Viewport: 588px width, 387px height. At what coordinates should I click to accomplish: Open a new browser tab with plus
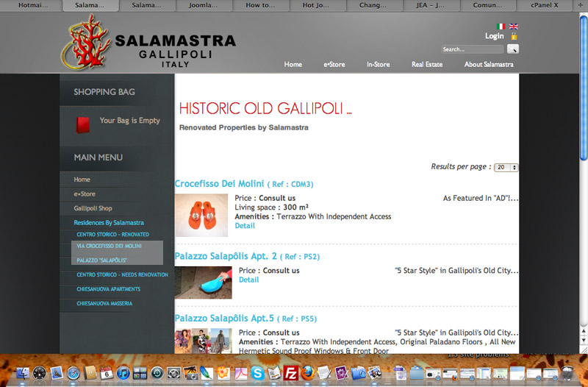(581, 5)
